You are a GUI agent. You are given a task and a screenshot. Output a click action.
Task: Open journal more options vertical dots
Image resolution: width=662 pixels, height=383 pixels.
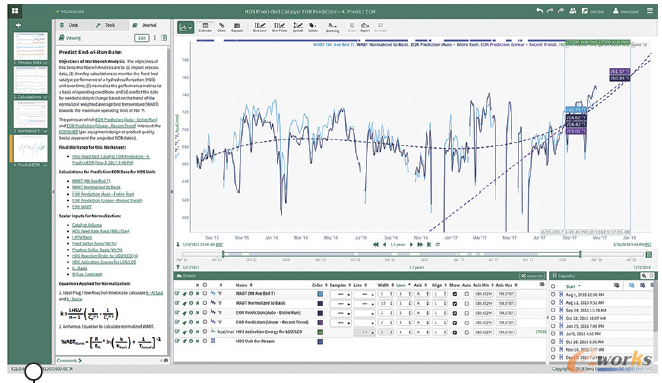(x=155, y=38)
